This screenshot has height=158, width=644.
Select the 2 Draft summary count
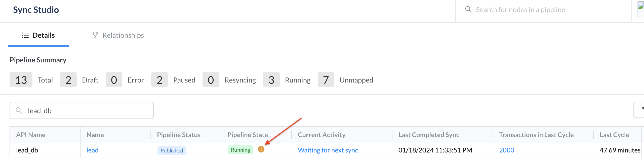pyautogui.click(x=68, y=80)
